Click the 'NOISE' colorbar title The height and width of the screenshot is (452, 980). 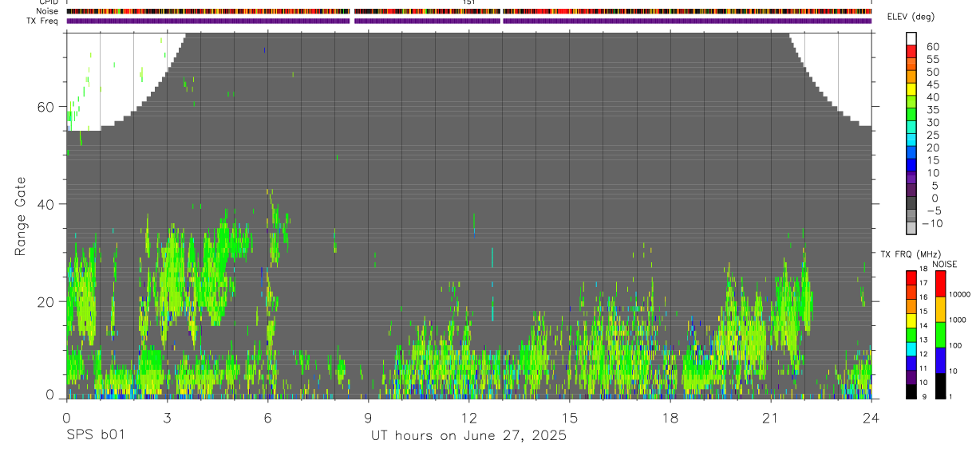(x=945, y=264)
